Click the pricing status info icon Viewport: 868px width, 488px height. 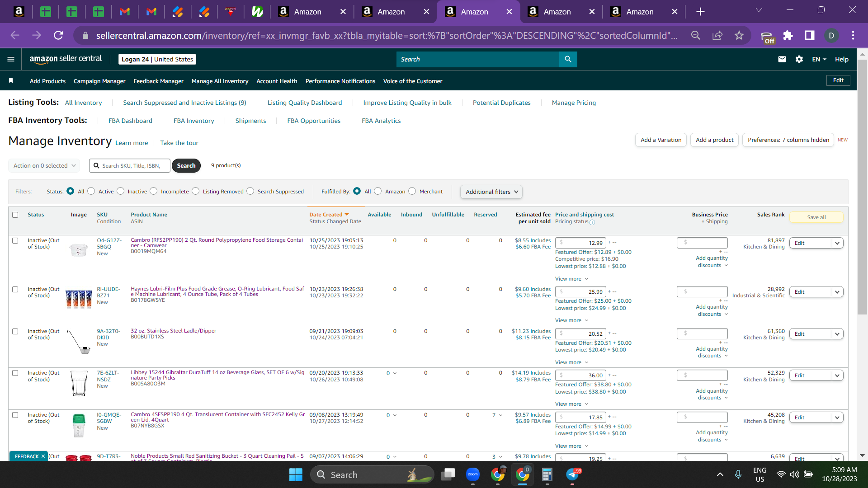coord(592,222)
